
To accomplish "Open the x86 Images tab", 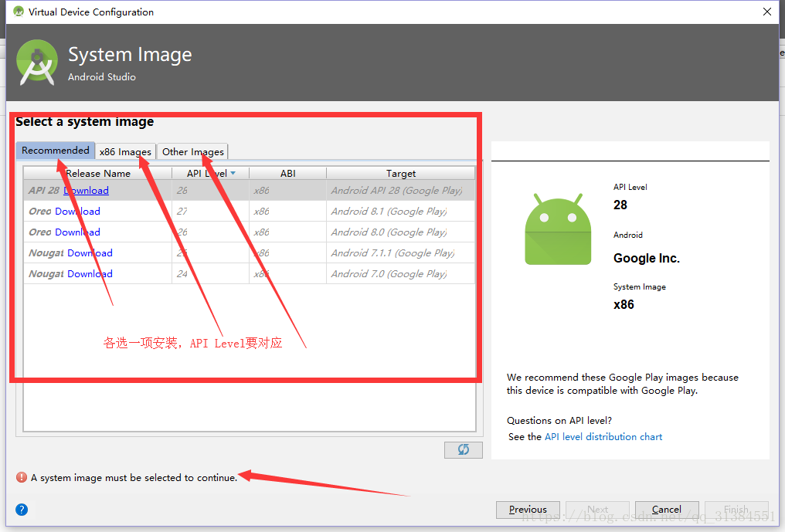I will (125, 151).
